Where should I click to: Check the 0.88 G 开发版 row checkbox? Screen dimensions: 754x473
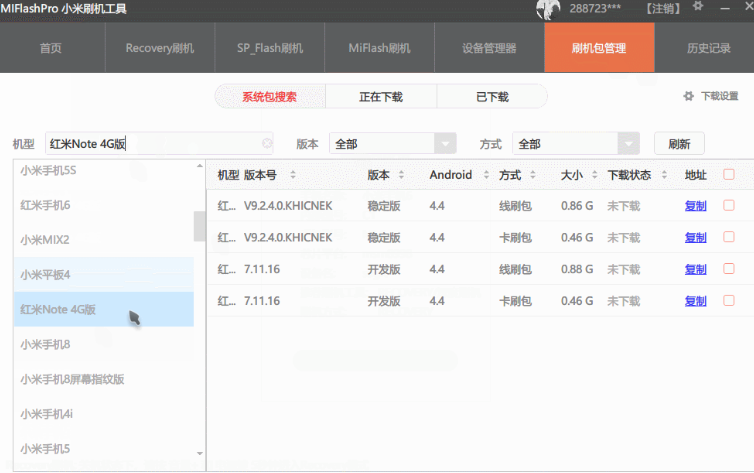[729, 269]
